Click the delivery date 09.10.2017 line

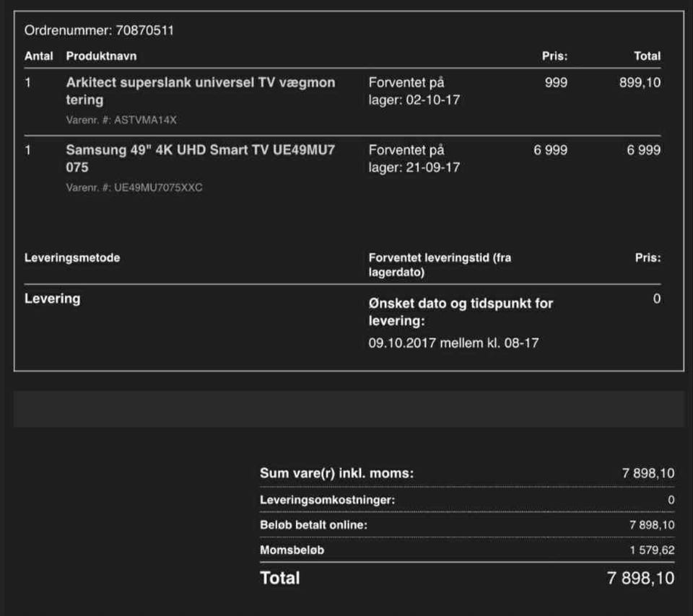453,343
